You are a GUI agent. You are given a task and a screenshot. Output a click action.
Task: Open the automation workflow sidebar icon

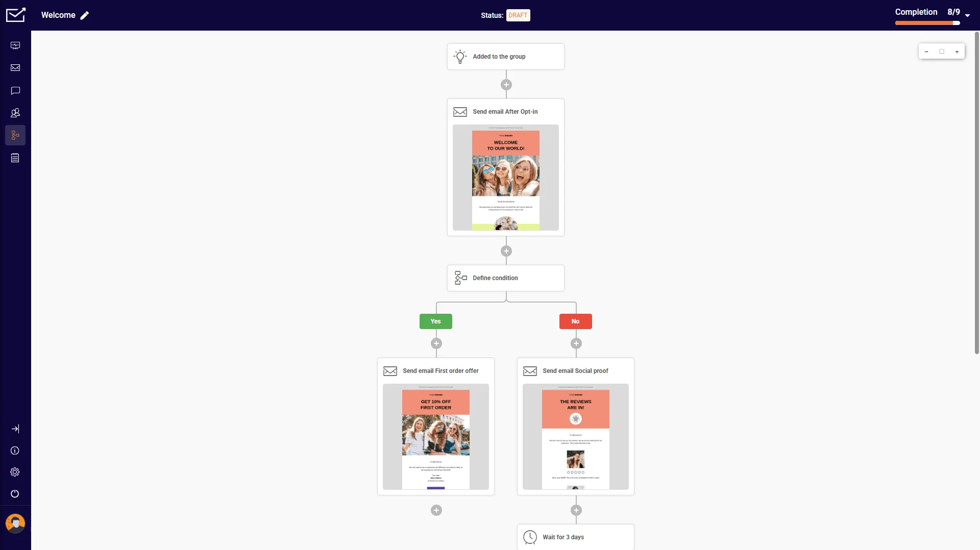[x=15, y=135]
